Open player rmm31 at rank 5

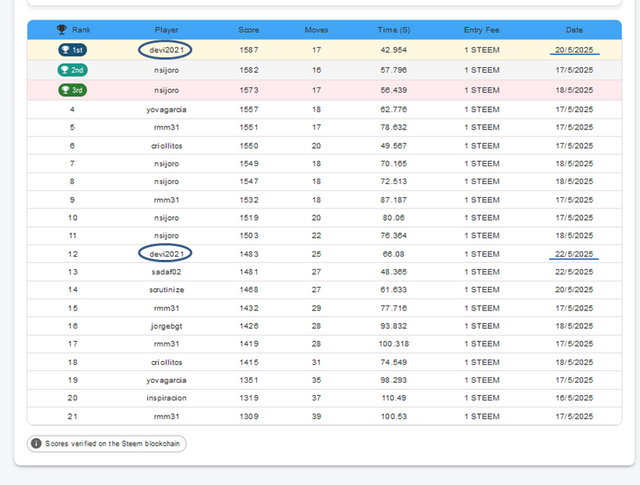(x=167, y=127)
